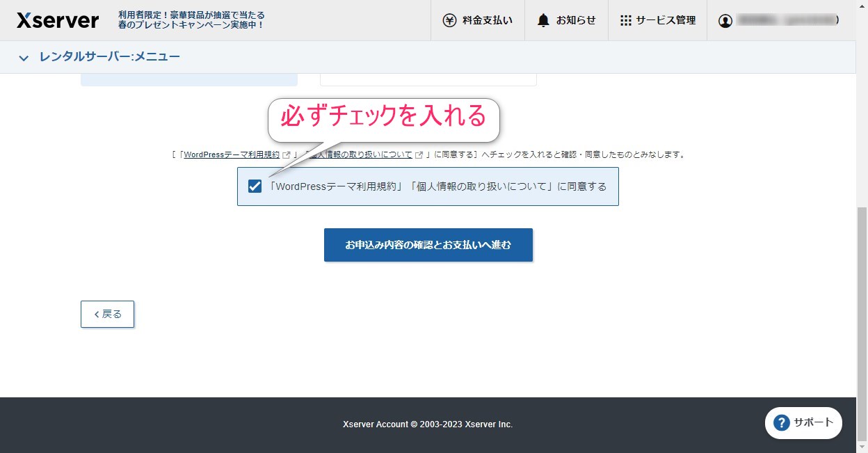The image size is (868, 453).
Task: Toggle the WordPressテーマ利用規約 consent checkbox
Action: point(255,186)
